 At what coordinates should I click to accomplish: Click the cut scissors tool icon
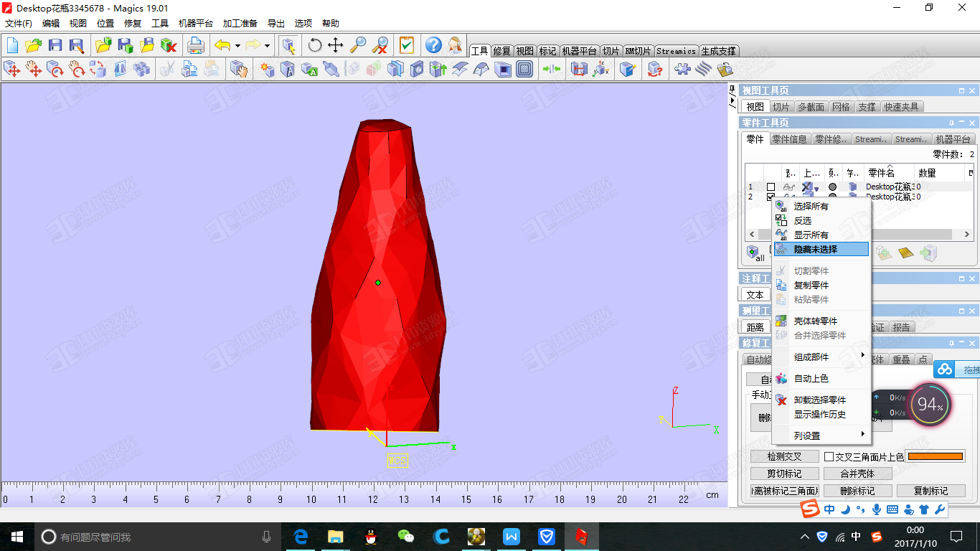click(167, 69)
